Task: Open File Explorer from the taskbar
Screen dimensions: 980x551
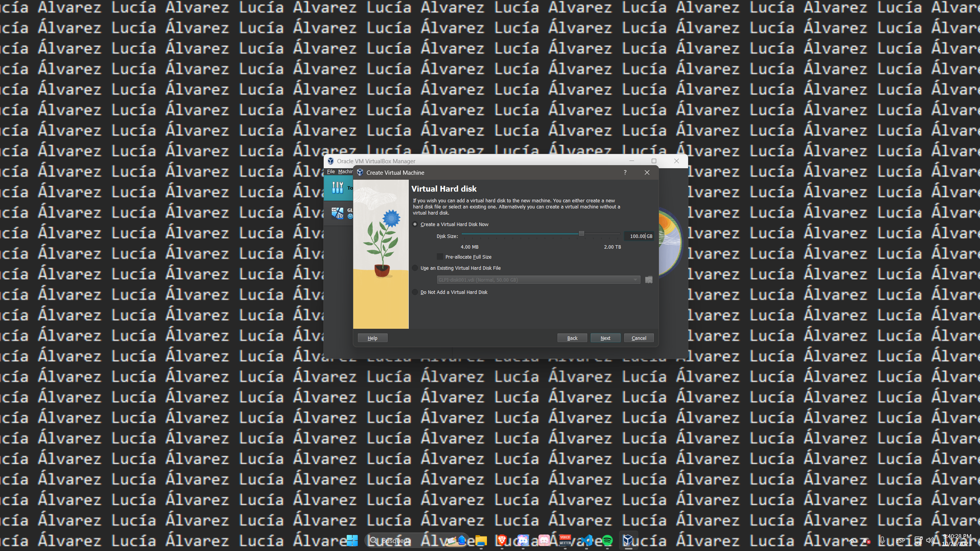Action: (481, 541)
